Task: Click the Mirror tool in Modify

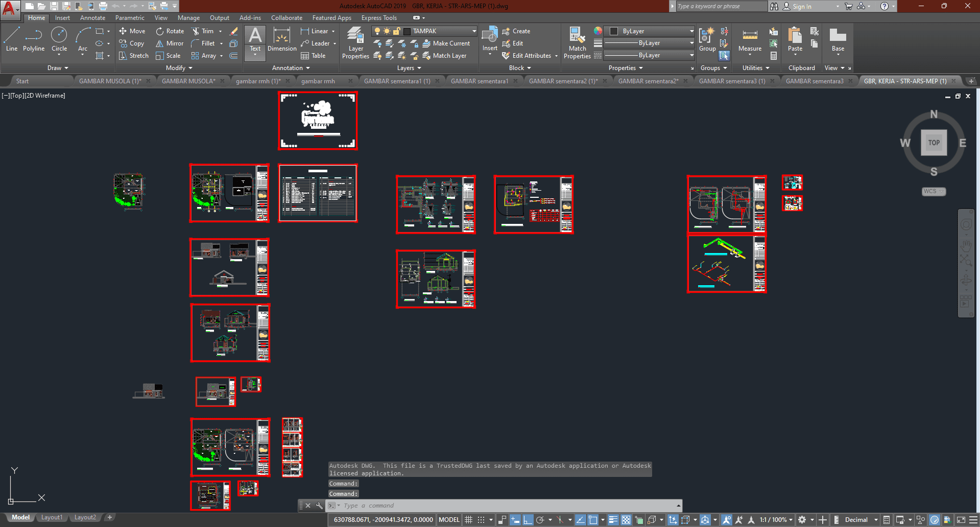Action: (x=170, y=43)
